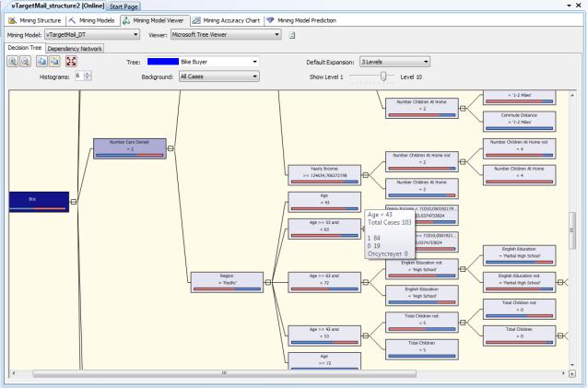
Task: Open the active files dropdown arrow at top right
Action: [569, 6]
